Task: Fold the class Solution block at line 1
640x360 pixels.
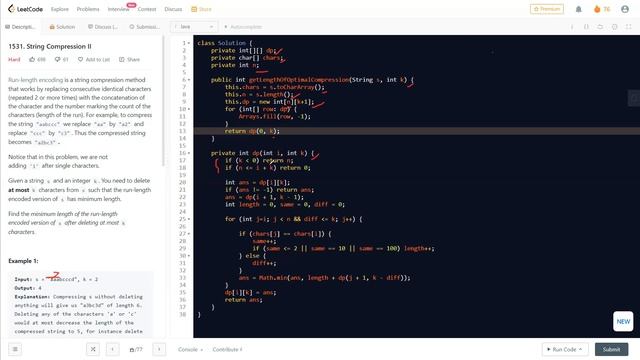Action: pyautogui.click(x=189, y=43)
